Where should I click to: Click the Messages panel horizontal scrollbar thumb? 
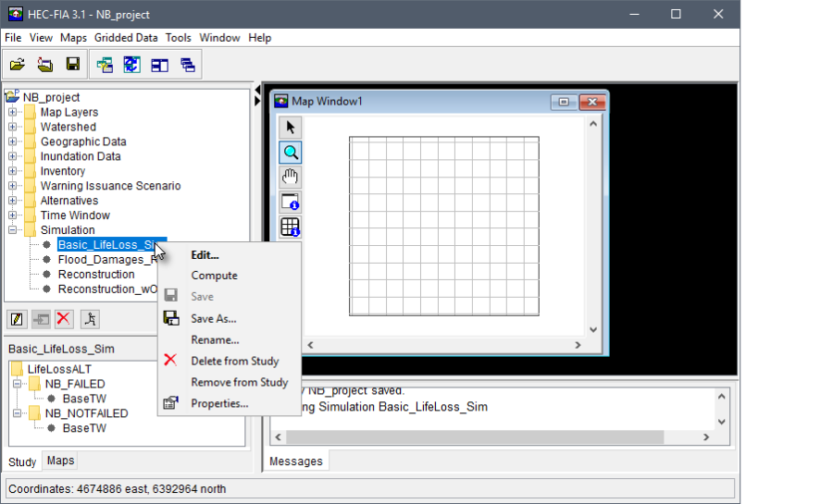click(475, 437)
